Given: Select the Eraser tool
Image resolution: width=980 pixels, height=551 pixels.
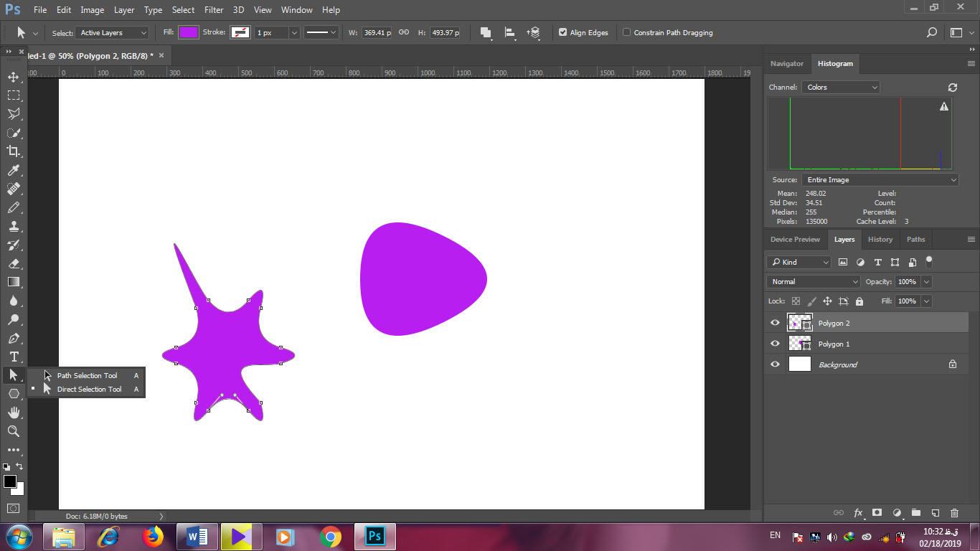Looking at the screenshot, I should click(14, 263).
